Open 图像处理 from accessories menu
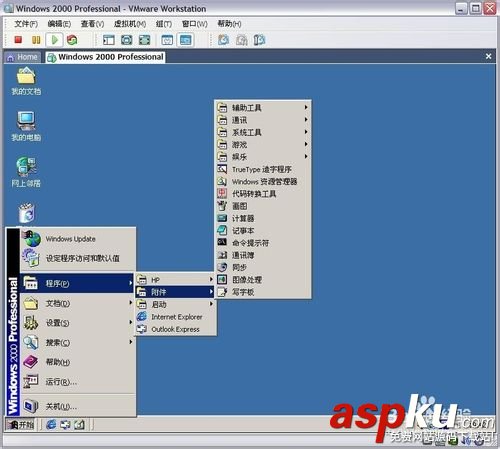Viewport: 500px width, 449px height. coord(263,280)
